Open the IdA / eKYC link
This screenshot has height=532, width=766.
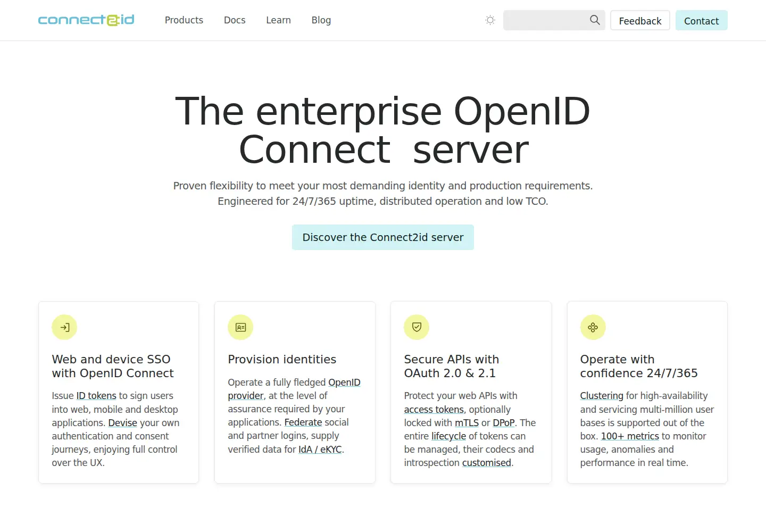click(x=320, y=450)
